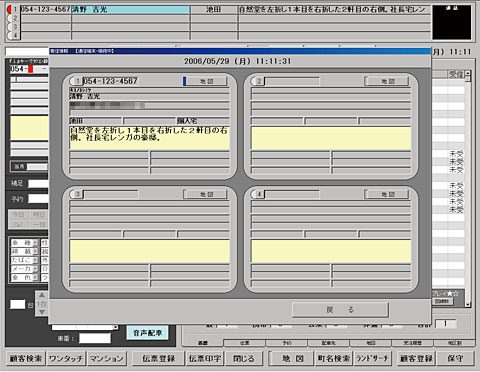
Task: Open the 車種 dropdown arrow
Action: tap(36, 243)
